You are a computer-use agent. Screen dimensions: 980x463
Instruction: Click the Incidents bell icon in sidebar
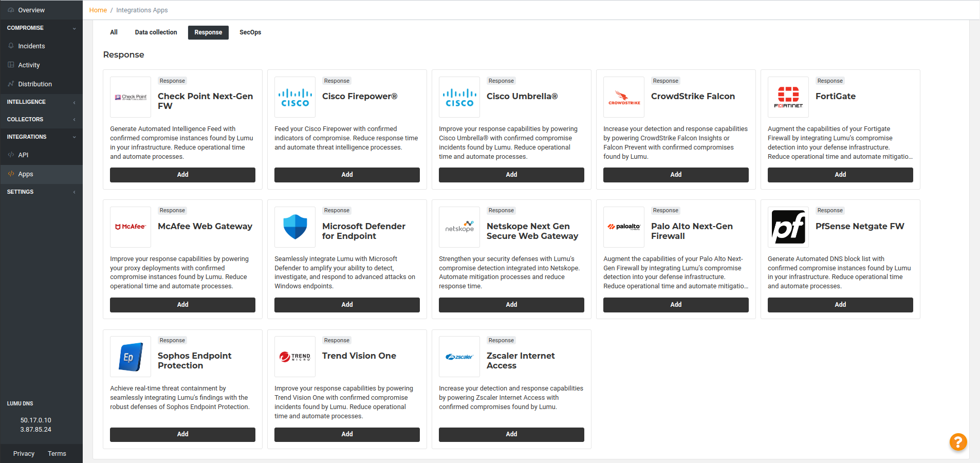(11, 46)
